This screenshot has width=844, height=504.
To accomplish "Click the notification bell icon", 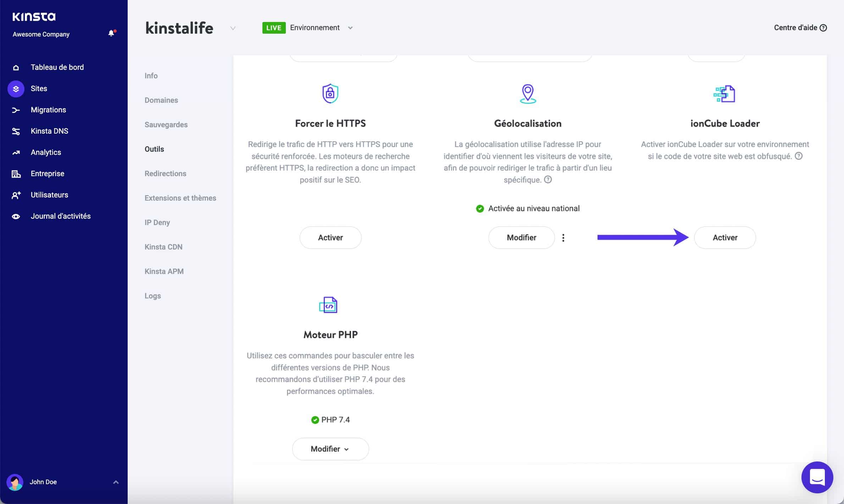I will (110, 34).
